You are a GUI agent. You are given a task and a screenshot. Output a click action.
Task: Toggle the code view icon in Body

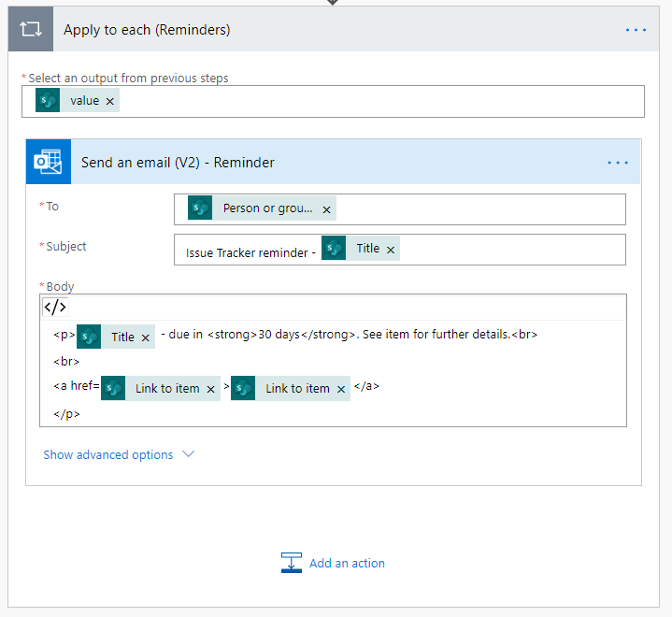click(x=55, y=308)
